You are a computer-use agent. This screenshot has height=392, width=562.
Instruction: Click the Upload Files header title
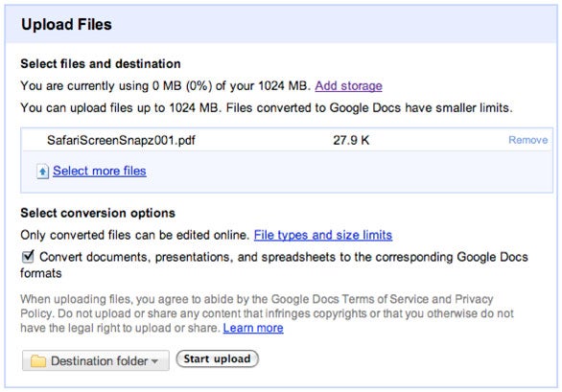pyautogui.click(x=67, y=24)
